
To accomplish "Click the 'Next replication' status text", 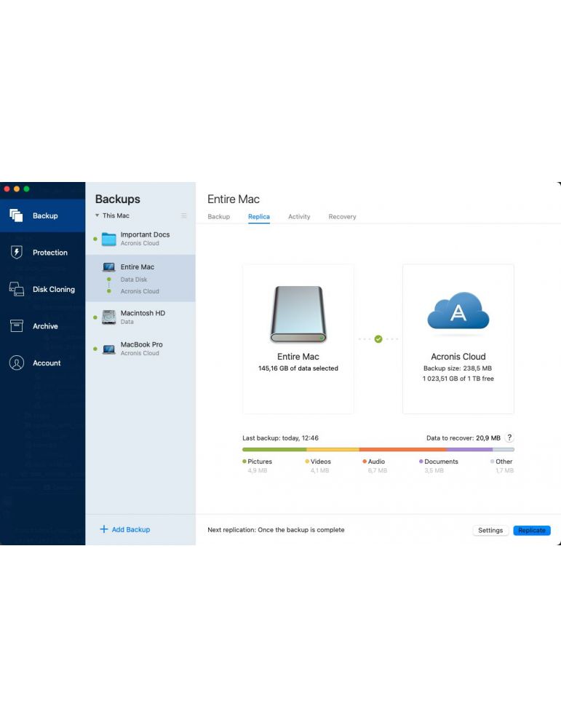I will point(276,530).
